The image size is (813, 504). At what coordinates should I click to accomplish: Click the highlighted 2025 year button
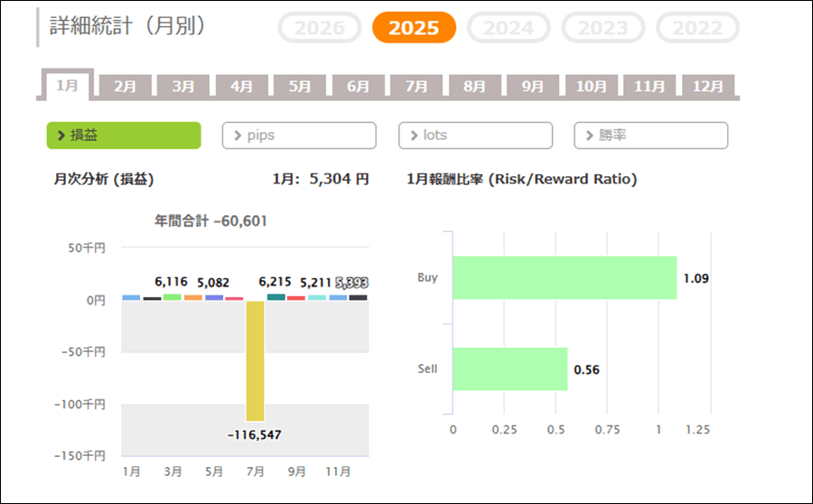point(414,28)
